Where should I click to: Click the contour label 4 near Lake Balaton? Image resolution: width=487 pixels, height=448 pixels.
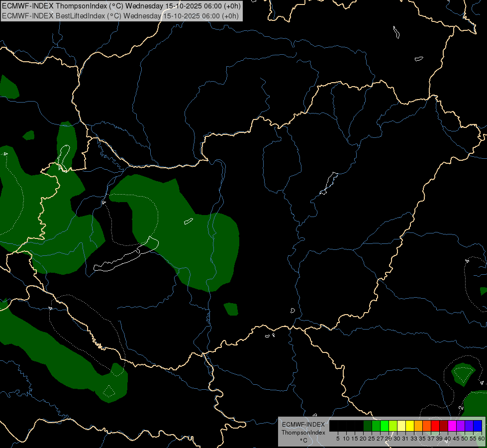(x=104, y=203)
